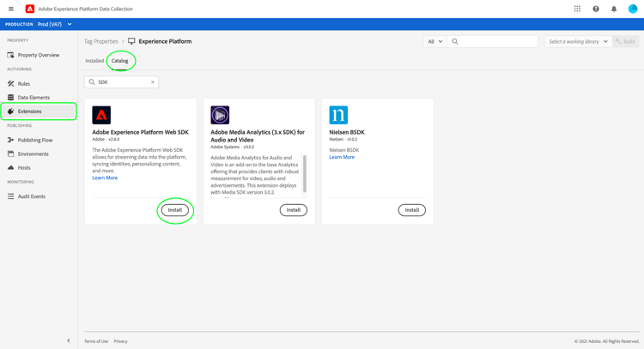Open the help question mark icon
The width and height of the screenshot is (644, 349).
coord(596,9)
